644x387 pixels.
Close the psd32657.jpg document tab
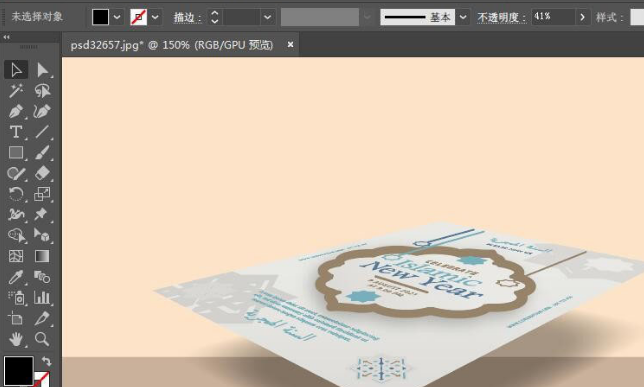[290, 44]
